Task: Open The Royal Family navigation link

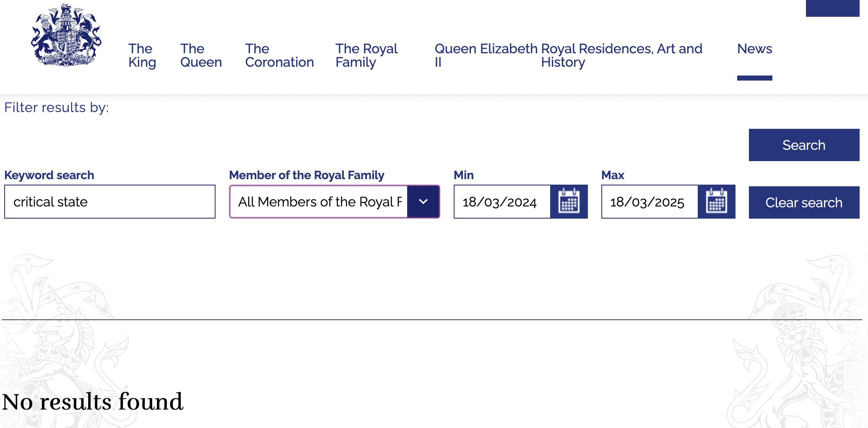Action: pos(366,55)
